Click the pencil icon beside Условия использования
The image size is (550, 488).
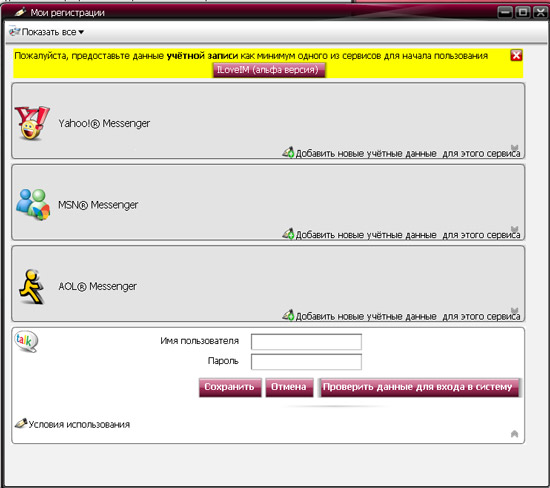[21, 423]
